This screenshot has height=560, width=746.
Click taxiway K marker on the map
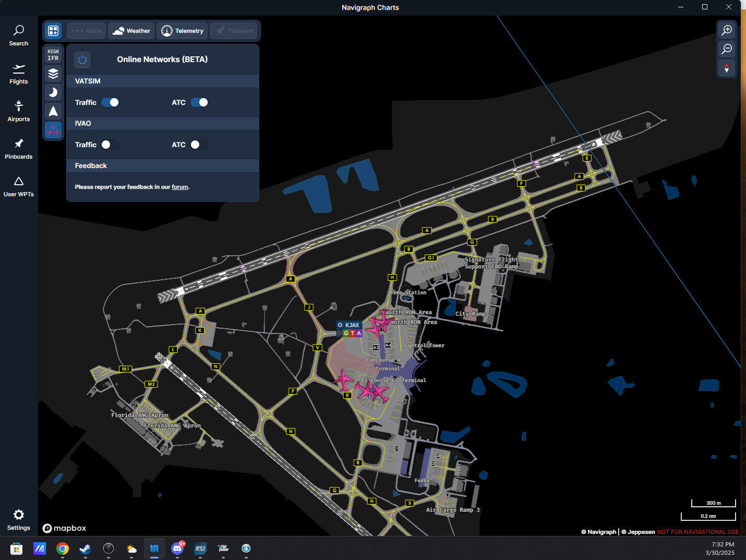[199, 330]
